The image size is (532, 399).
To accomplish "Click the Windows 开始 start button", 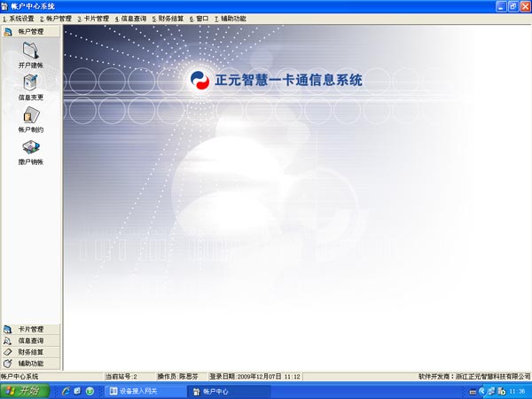I will coord(25,391).
